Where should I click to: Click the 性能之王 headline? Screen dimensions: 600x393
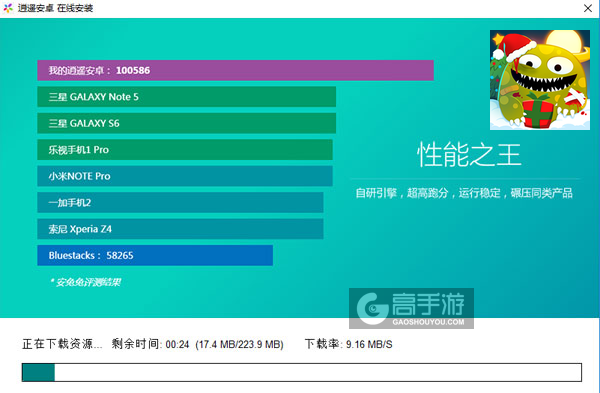(x=469, y=155)
